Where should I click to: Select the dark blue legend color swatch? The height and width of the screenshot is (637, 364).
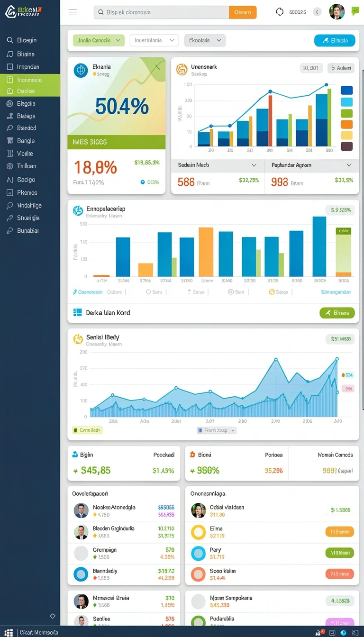[347, 90]
